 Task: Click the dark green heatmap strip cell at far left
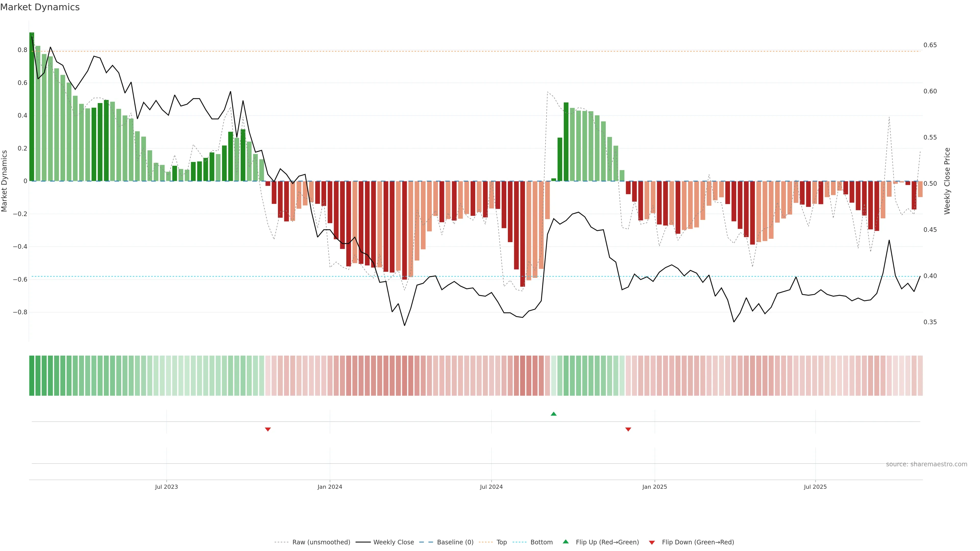pyautogui.click(x=32, y=376)
